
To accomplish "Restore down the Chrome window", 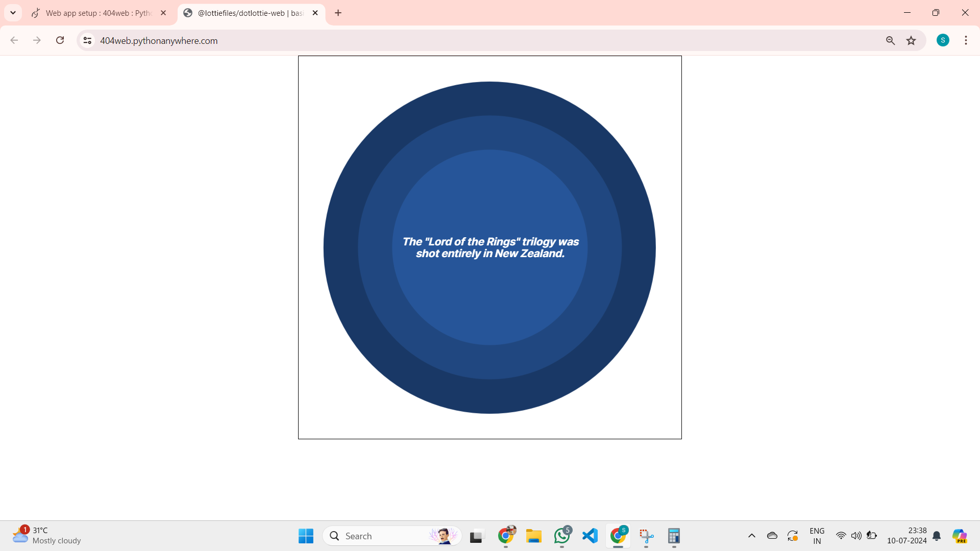I will 936,13.
